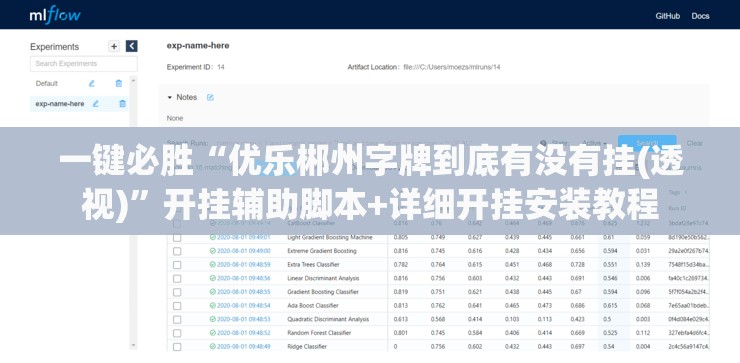Click the Experiment ID: 14 text
Screen dimensions: 740x363
195,68
